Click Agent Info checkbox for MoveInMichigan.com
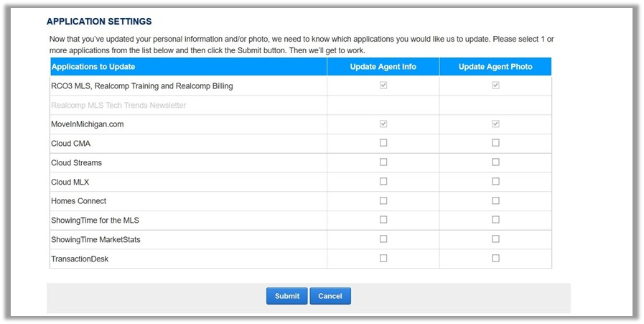Screen dimensions: 644x324 coord(383,124)
